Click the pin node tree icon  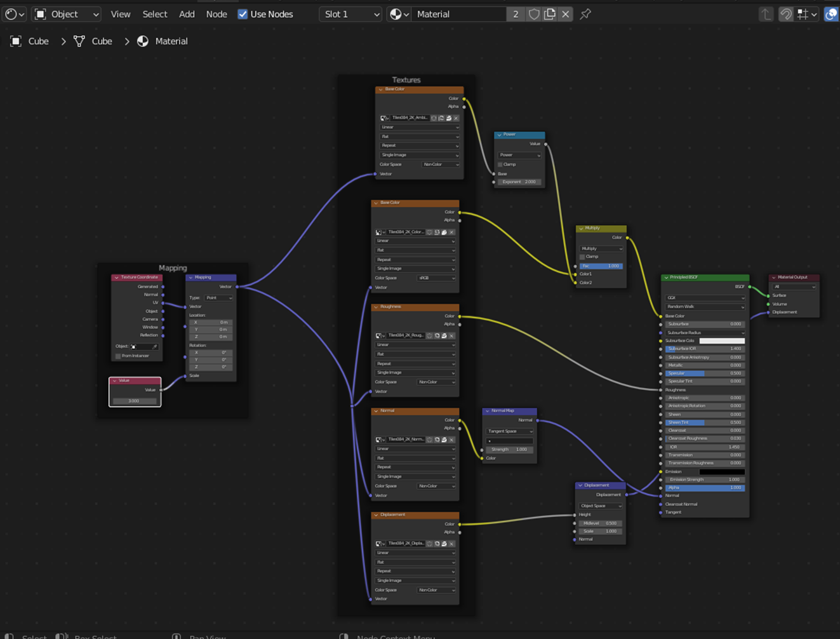click(585, 14)
